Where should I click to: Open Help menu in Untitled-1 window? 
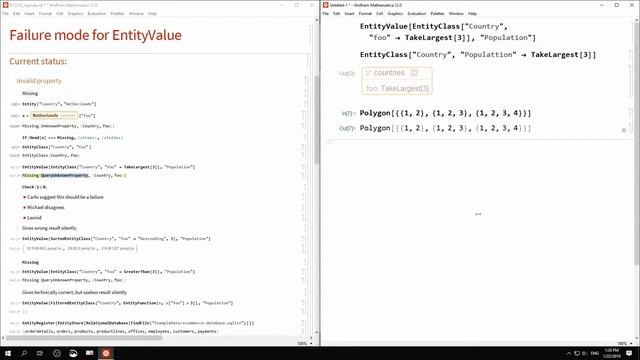click(x=472, y=13)
